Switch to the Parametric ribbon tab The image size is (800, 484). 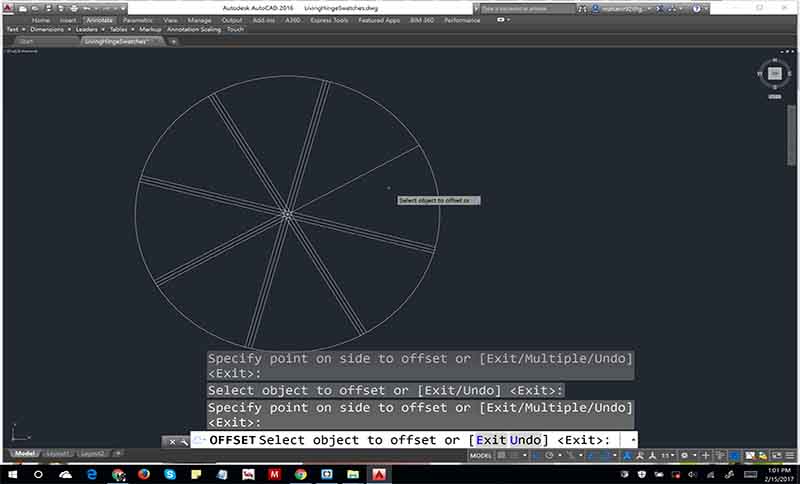point(137,20)
